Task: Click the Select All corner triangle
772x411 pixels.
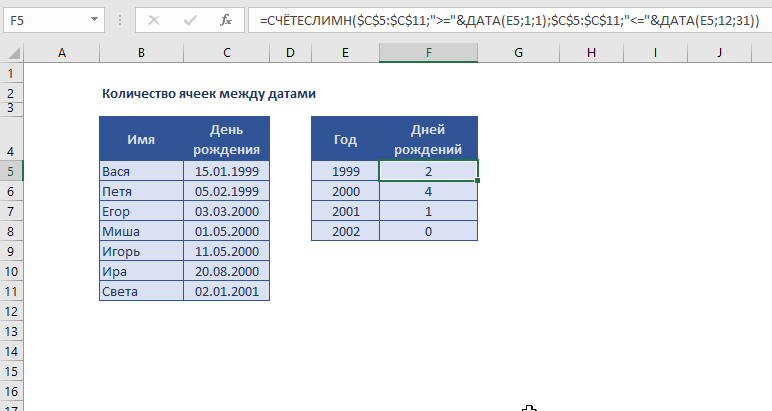Action: coord(13,53)
